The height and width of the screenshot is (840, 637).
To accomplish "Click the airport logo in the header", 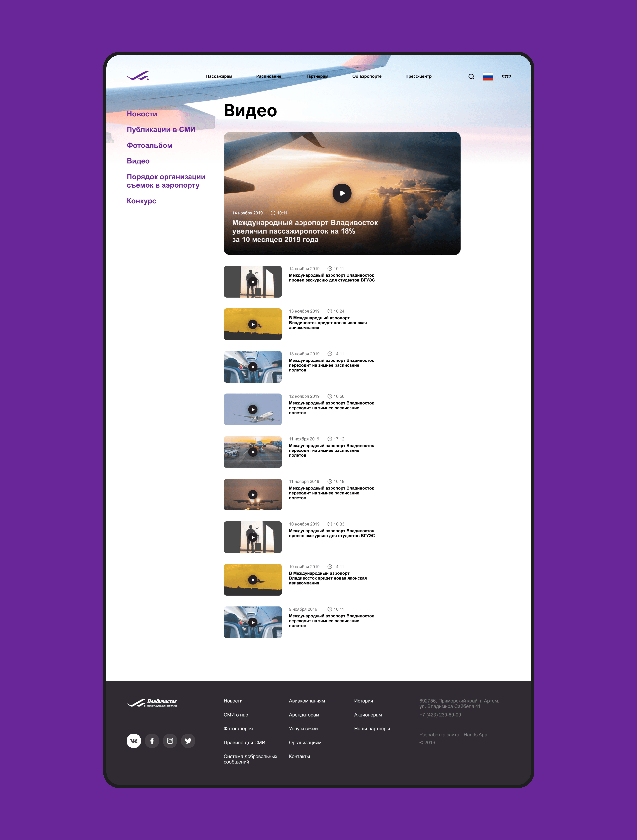I will [138, 76].
